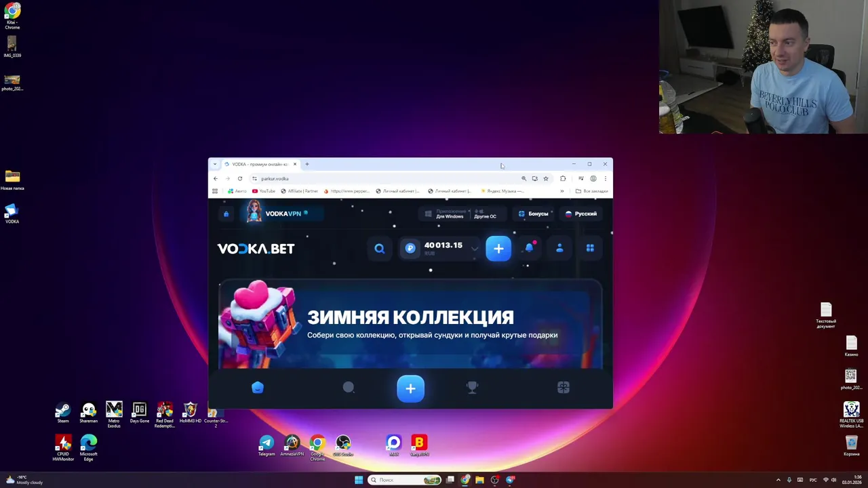Select the AmneziaVPN desktop shortcut
The width and height of the screenshot is (868, 488).
292,446
